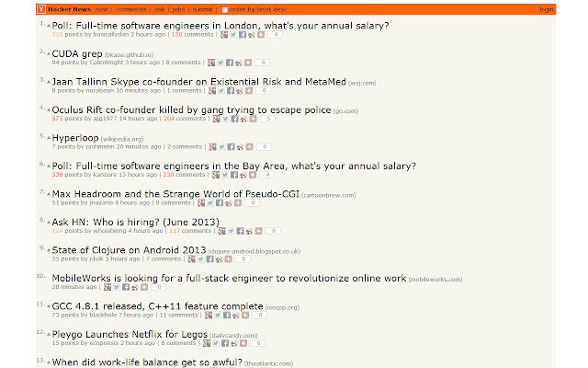This screenshot has height=368, width=588.
Task: Share Who is hiring on Twitter
Action: 231,231
